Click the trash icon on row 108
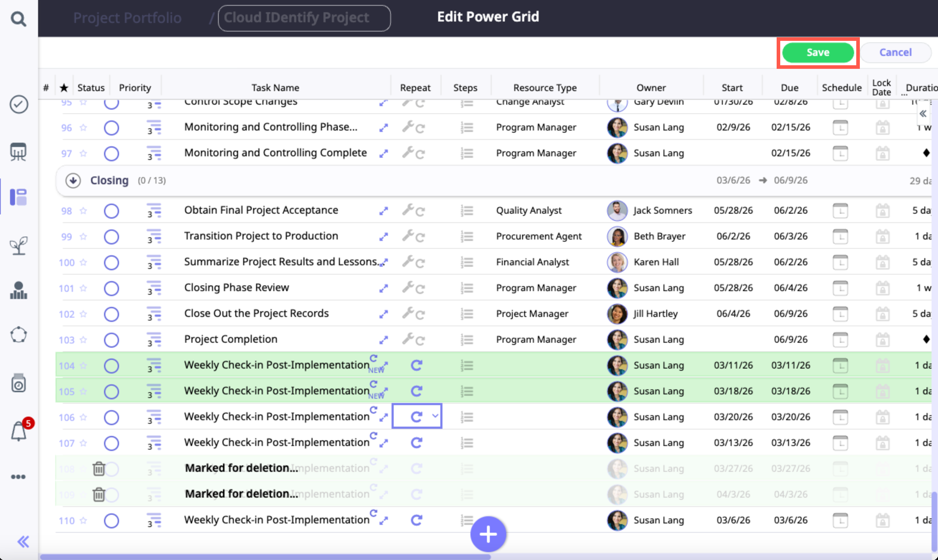The width and height of the screenshot is (938, 560). pyautogui.click(x=99, y=469)
